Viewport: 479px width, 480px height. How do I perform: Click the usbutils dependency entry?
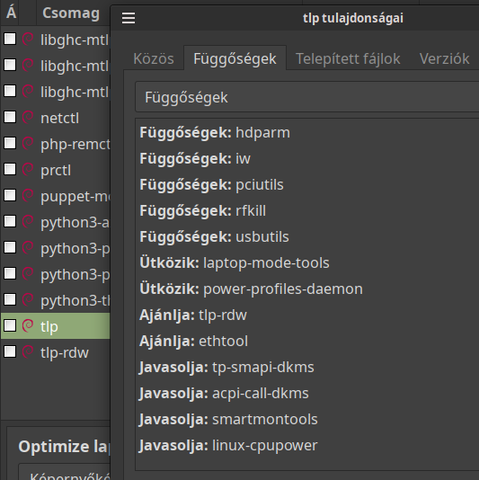point(214,237)
